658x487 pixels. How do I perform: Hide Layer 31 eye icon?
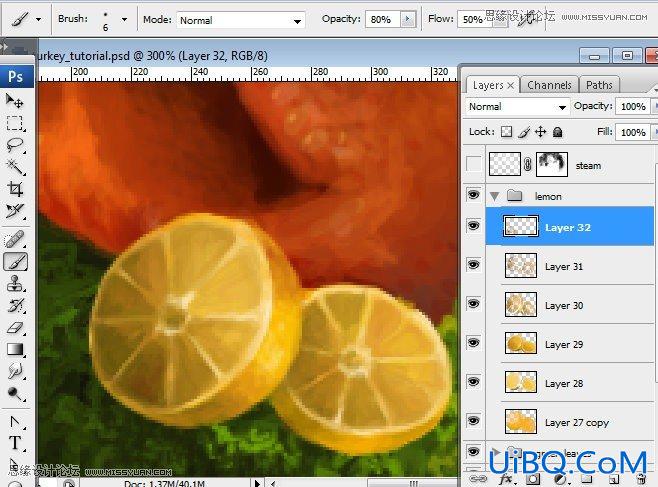click(473, 265)
